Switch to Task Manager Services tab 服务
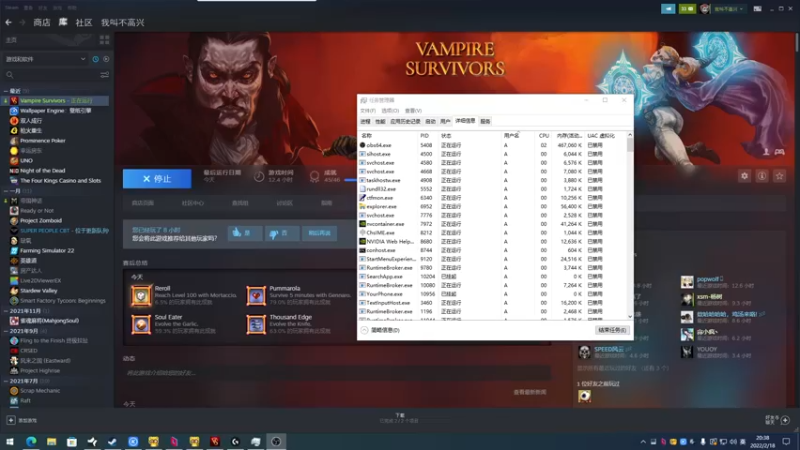This screenshot has width=800, height=450. click(485, 121)
